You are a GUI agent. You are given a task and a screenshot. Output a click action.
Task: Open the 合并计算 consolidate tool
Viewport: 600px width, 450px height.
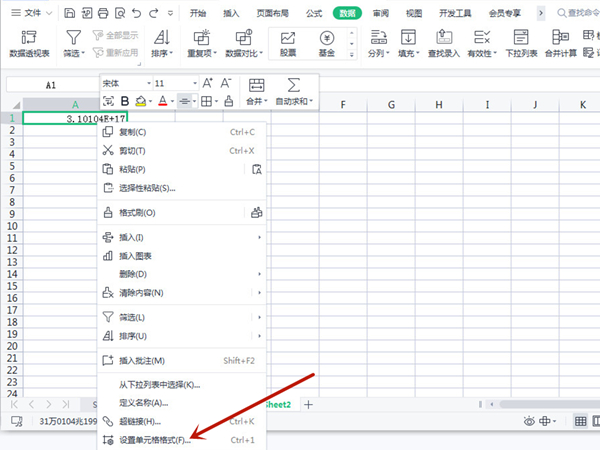561,43
